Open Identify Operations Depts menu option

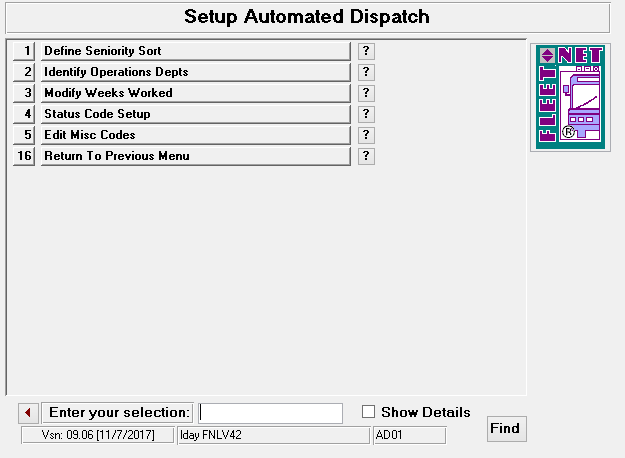point(195,72)
